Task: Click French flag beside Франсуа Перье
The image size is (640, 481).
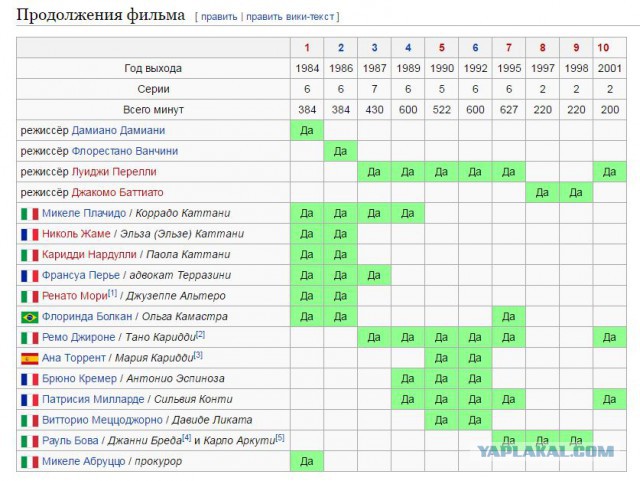Action: pyautogui.click(x=30, y=276)
